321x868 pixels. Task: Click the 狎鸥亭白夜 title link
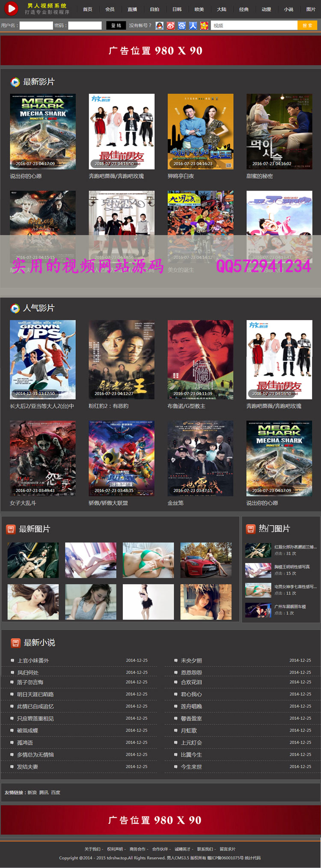[x=181, y=176]
